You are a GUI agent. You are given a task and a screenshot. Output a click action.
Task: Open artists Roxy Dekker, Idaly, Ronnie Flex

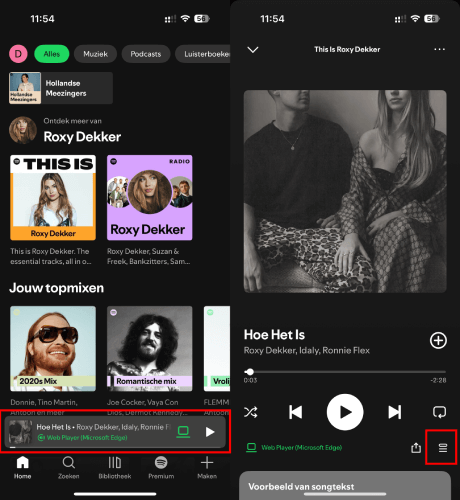[x=307, y=350]
